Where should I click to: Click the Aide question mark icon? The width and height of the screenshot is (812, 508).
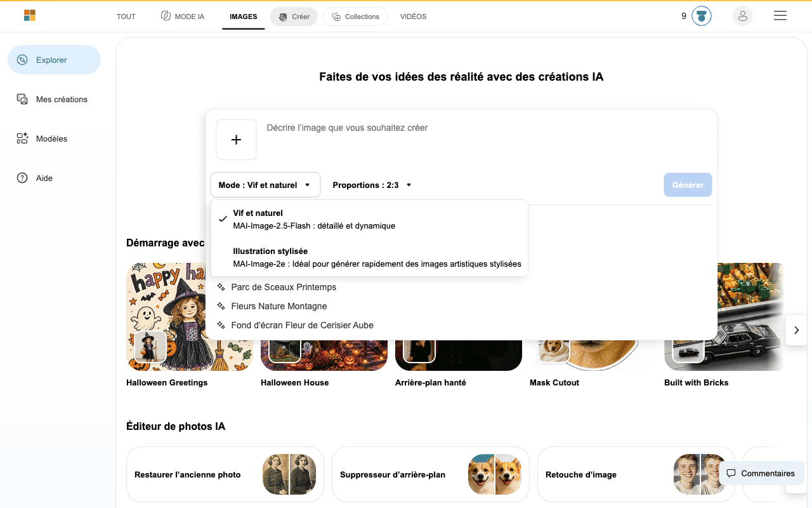coord(22,178)
